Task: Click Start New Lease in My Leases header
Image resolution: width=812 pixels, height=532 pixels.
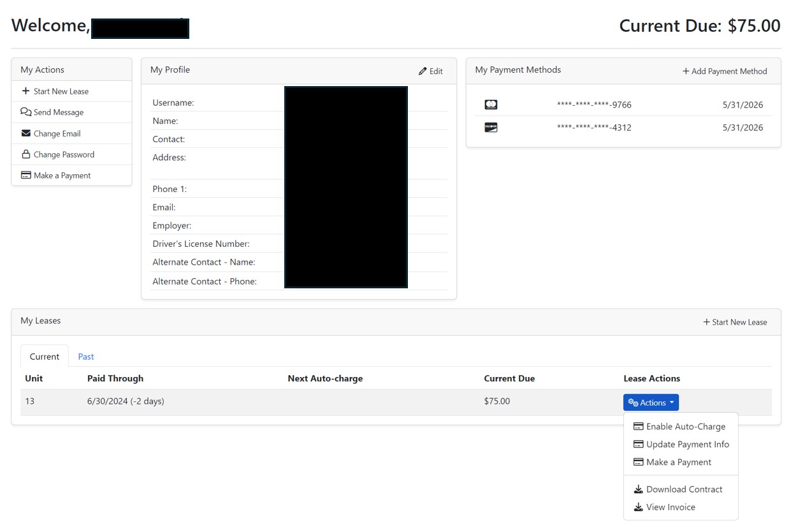Action: [735, 322]
